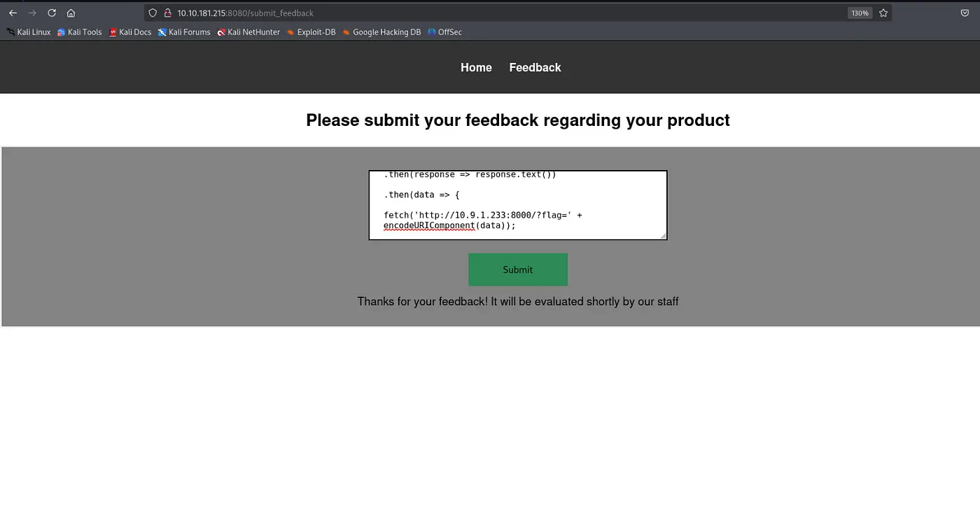Submit the feedback with the green button

click(x=518, y=269)
